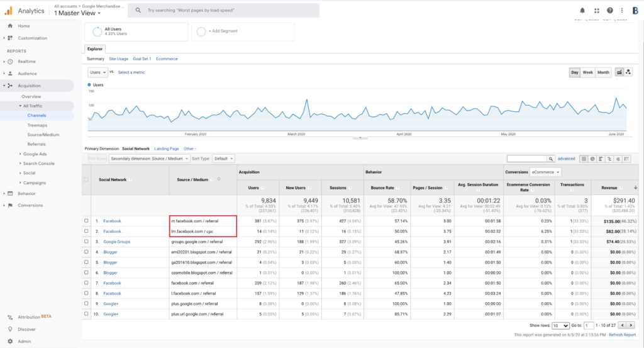Check row 1 m.facebook.com checkbox

pos(86,221)
